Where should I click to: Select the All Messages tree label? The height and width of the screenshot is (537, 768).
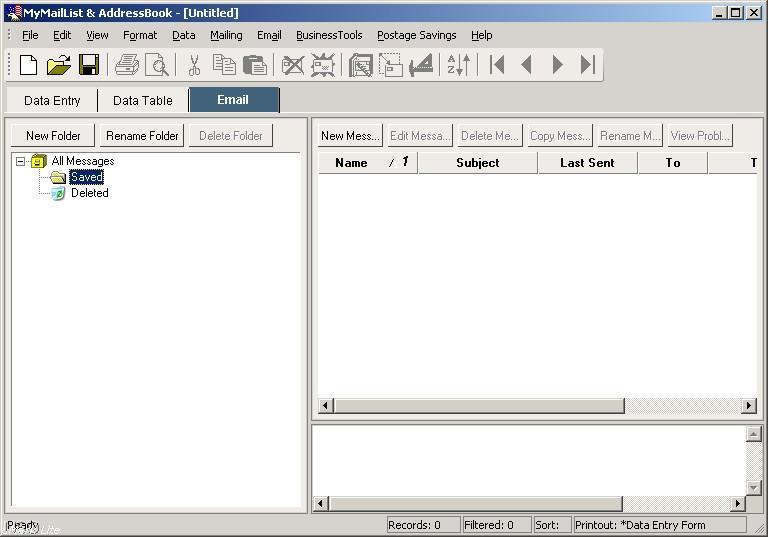point(83,161)
